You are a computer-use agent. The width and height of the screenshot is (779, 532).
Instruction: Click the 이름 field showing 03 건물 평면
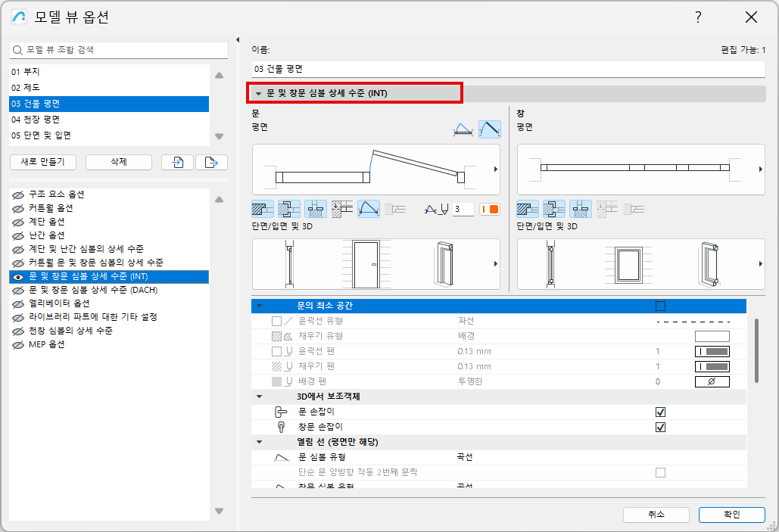click(x=508, y=69)
